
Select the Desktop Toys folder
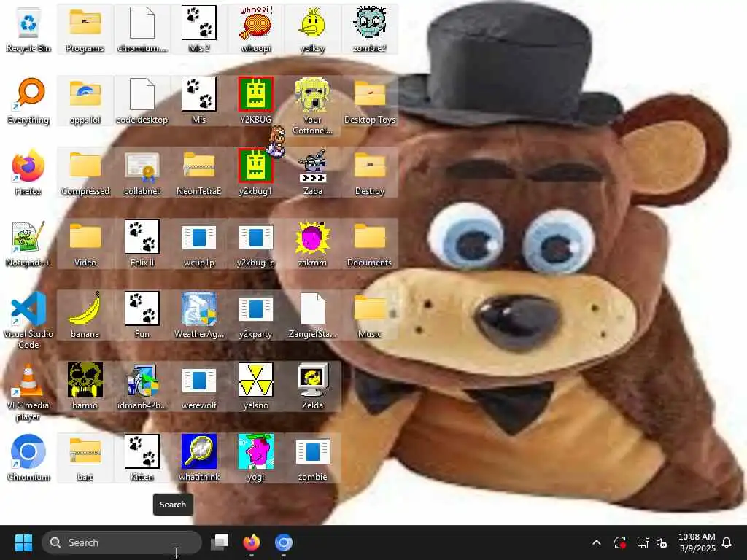[370, 100]
